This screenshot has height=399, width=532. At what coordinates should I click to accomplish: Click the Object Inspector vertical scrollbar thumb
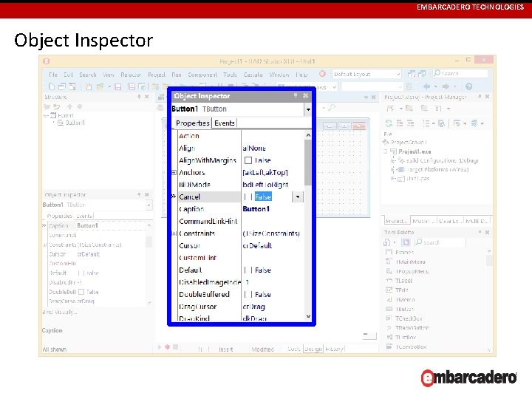coord(307,162)
